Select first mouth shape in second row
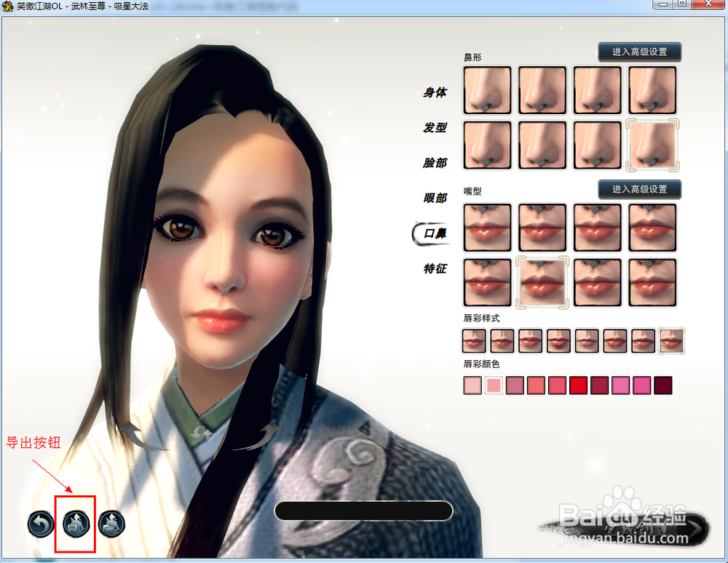This screenshot has height=563, width=728. (x=487, y=282)
